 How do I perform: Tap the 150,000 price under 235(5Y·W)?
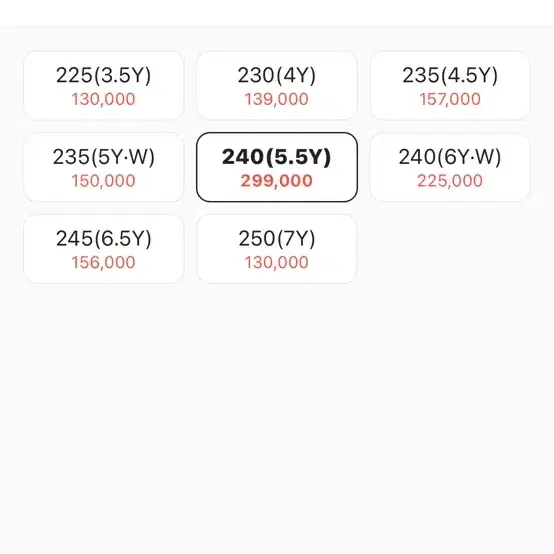coord(104,181)
